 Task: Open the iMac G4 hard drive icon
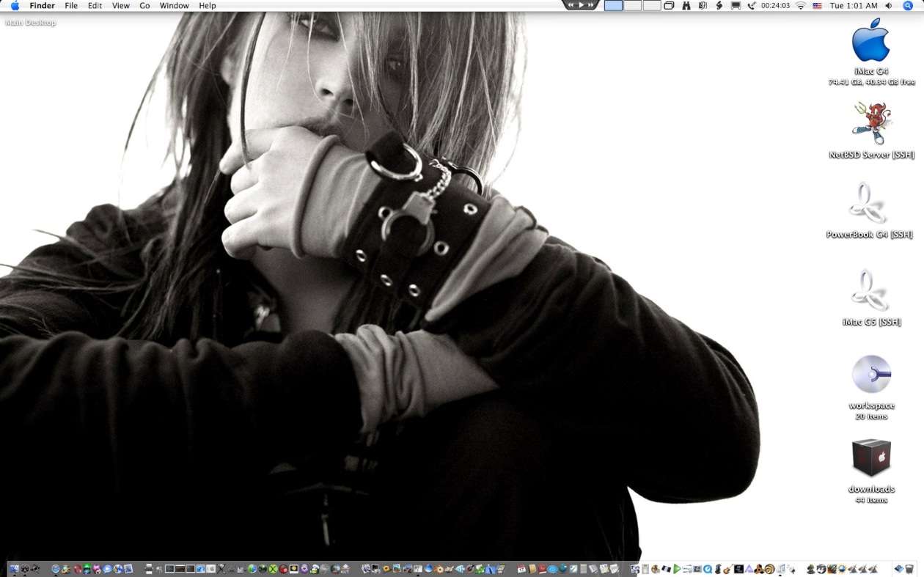[x=871, y=42]
